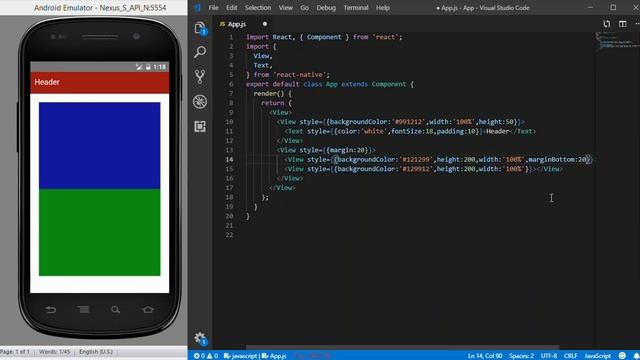
Task: Click 'Words: 1/45' in Word status bar
Action: point(54,351)
